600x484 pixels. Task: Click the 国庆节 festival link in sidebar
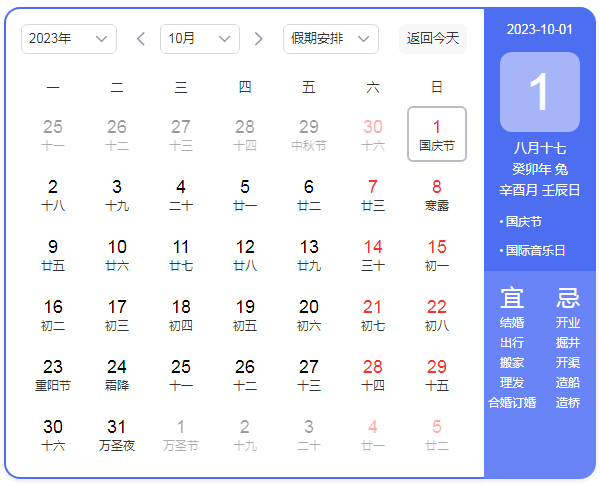523,222
